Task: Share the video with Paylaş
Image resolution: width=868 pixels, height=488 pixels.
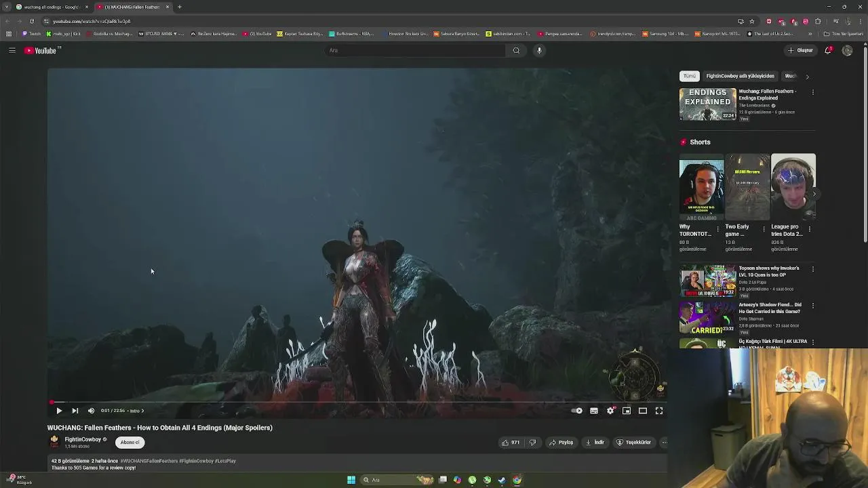Action: 561,443
